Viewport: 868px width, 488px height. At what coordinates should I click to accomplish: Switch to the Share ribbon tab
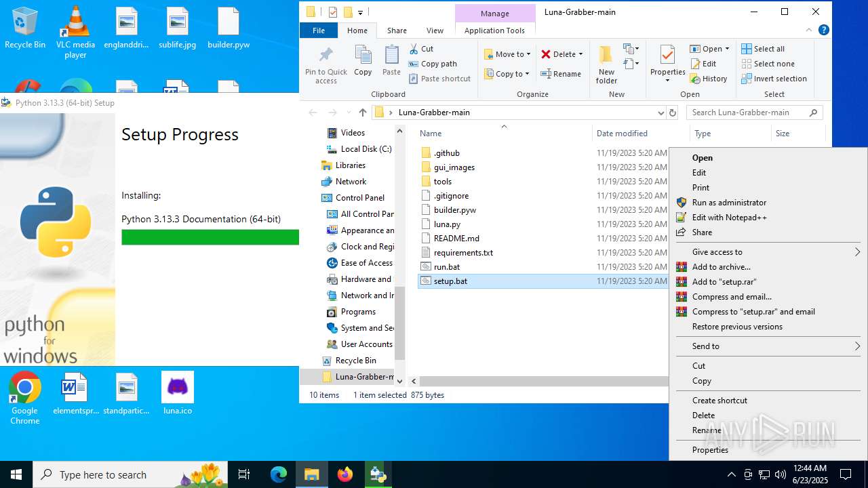[x=397, y=30]
